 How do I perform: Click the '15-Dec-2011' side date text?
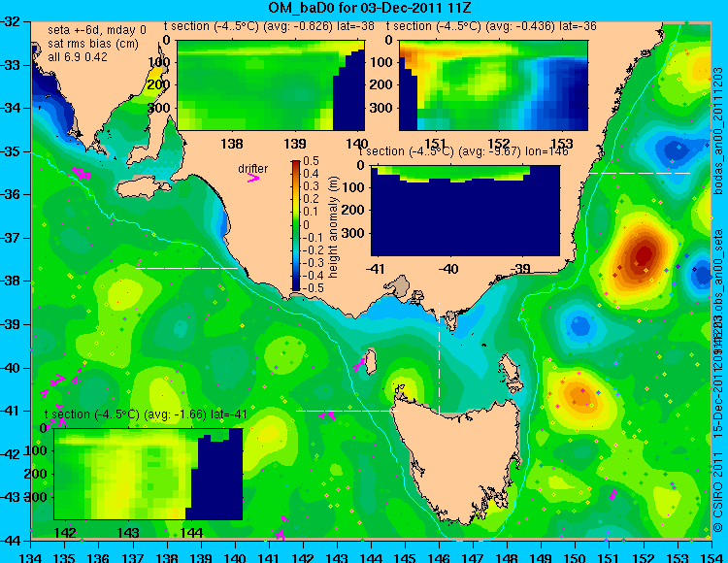(718, 403)
